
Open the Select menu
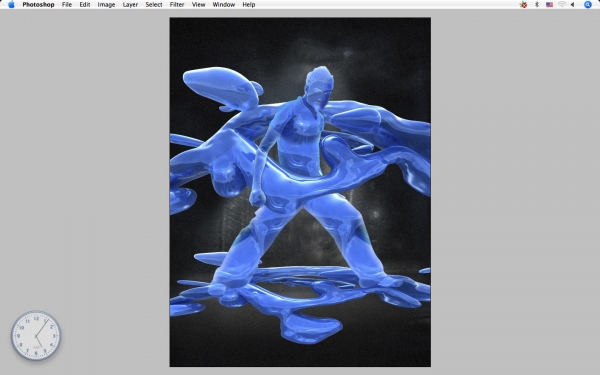click(154, 5)
